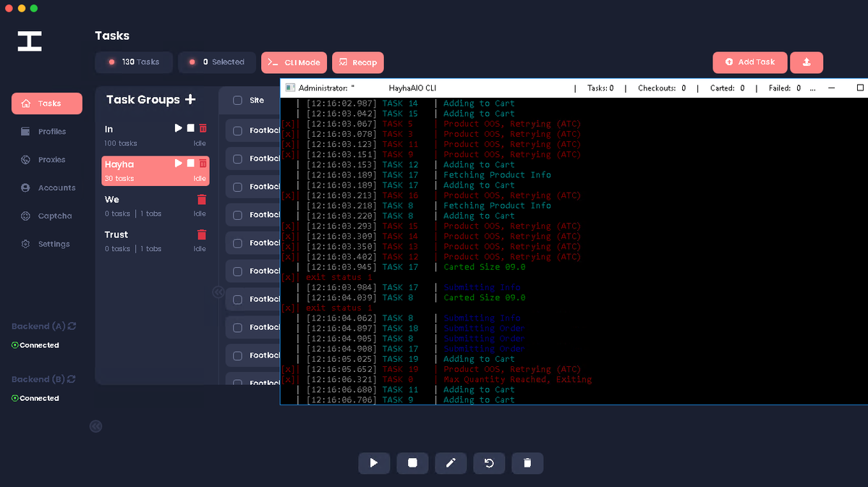This screenshot has width=868, height=487.
Task: Click TASK 18 Submitting Order log line
Action: (x=415, y=329)
